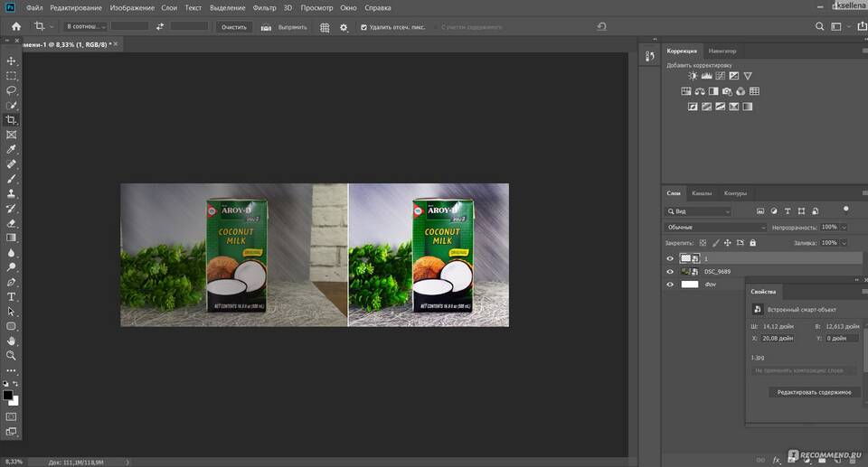Click Выпрямить straighten button
868x467 pixels.
click(285, 27)
